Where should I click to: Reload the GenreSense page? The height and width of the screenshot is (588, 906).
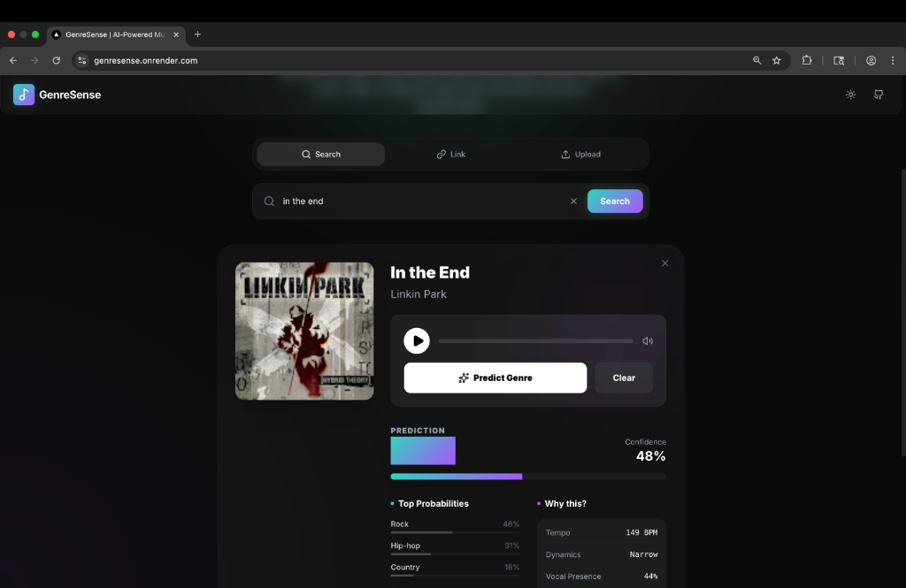57,61
